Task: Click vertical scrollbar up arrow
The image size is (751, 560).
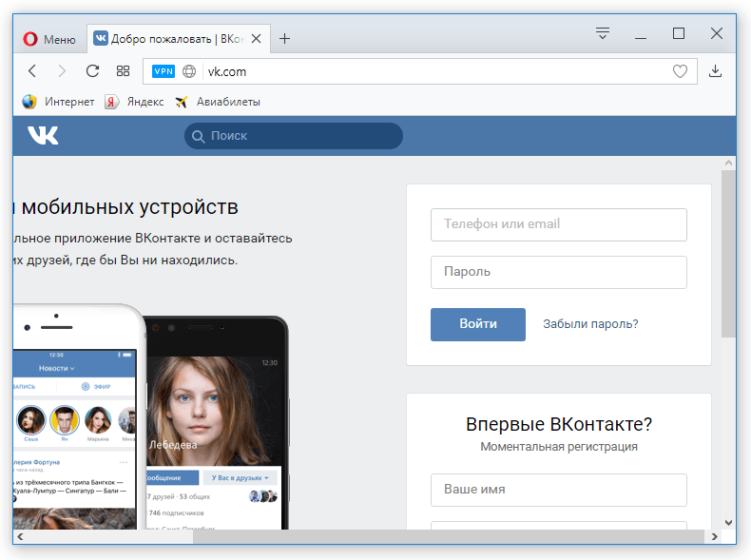Action: [x=728, y=163]
